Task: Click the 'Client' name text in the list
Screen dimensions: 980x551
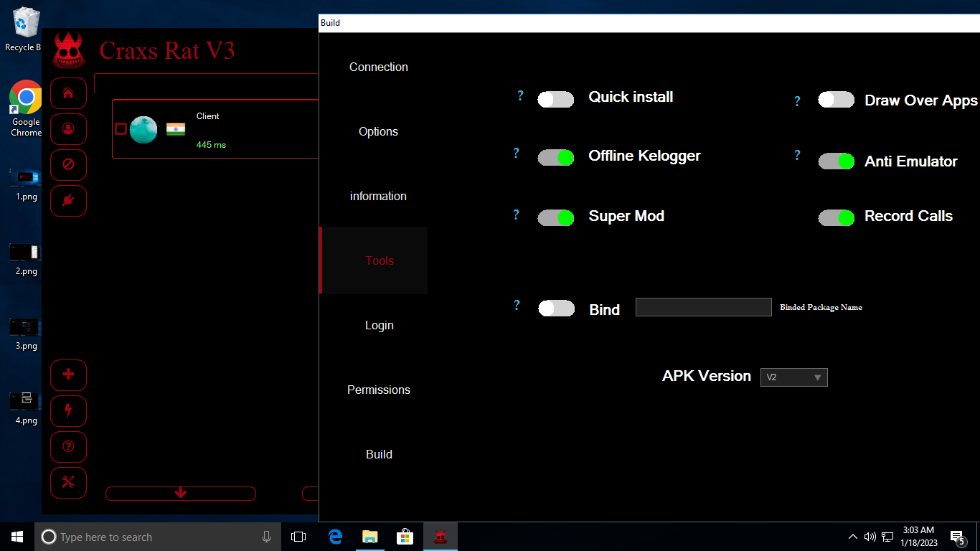Action: tap(208, 116)
